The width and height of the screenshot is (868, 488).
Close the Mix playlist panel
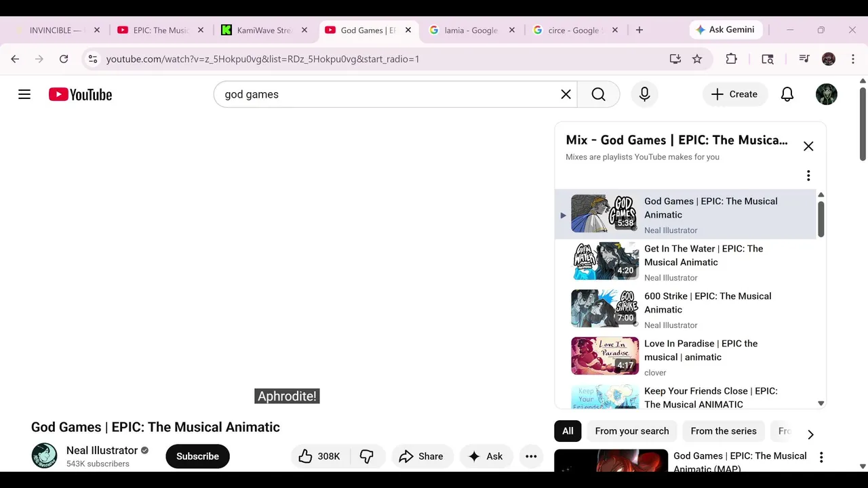pos(808,146)
